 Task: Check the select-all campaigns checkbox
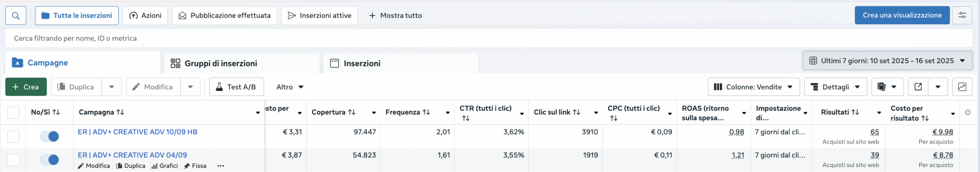tap(13, 113)
